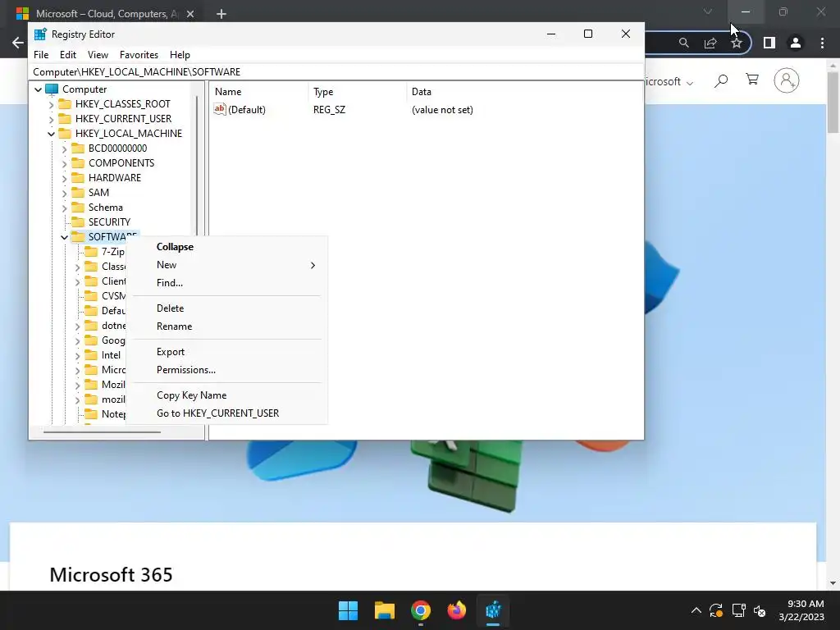Select the Computer icon in registry tree
This screenshot has height=630, width=840.
[x=52, y=89]
